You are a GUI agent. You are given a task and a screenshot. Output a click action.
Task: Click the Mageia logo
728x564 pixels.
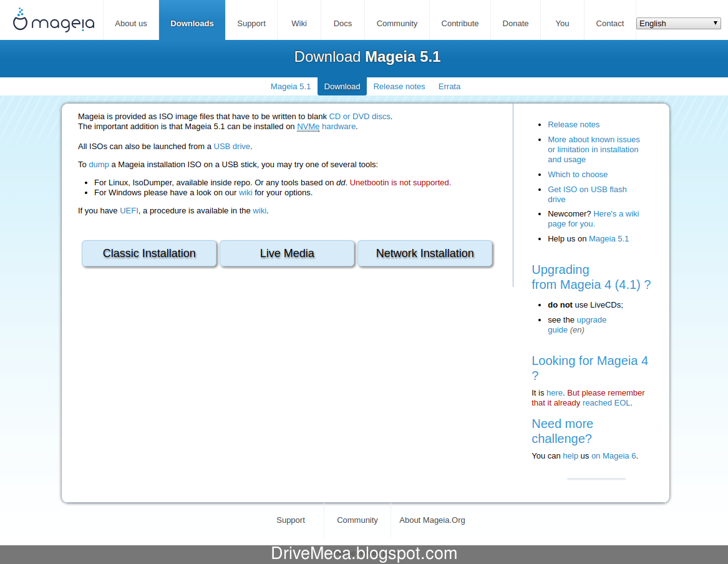pyautogui.click(x=52, y=19)
